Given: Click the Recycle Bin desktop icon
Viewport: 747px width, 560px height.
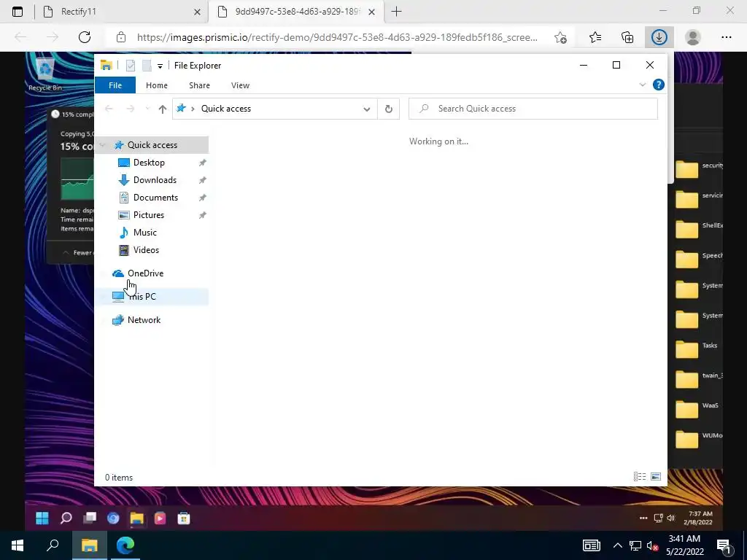Looking at the screenshot, I should tap(45, 74).
